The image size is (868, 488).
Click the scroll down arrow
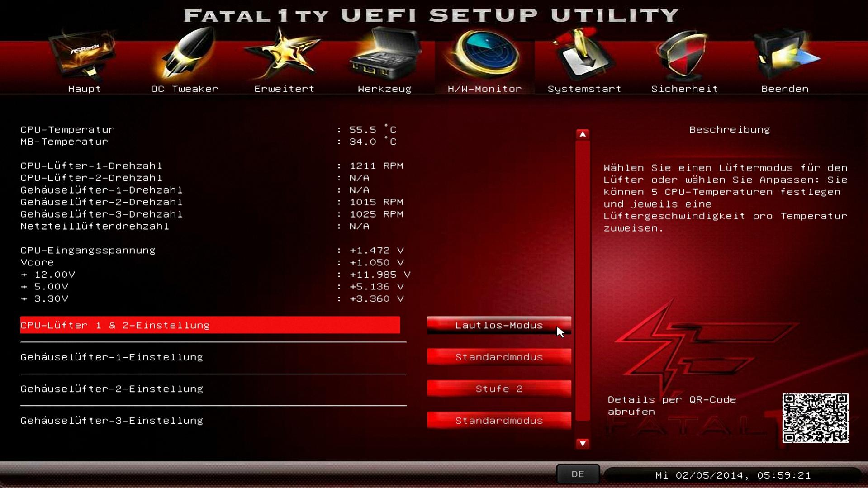coord(583,443)
